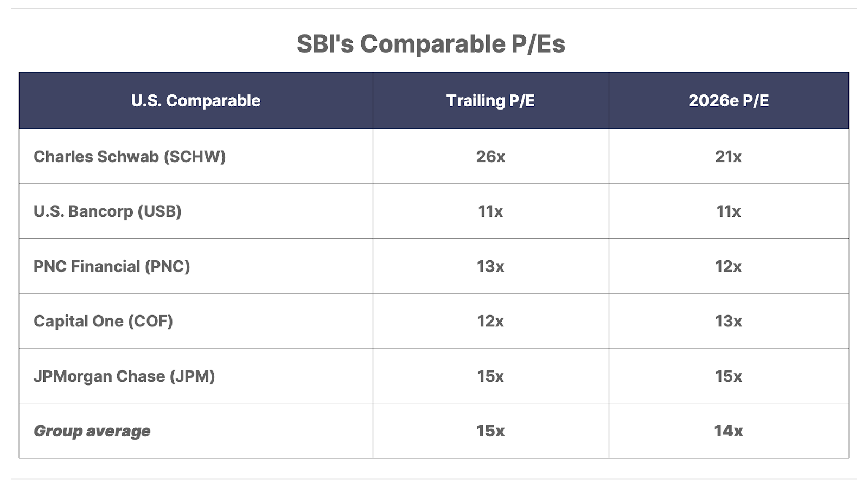Select U.S. Bancorp's trailing P/E cell
The image size is (868, 488).
490,211
